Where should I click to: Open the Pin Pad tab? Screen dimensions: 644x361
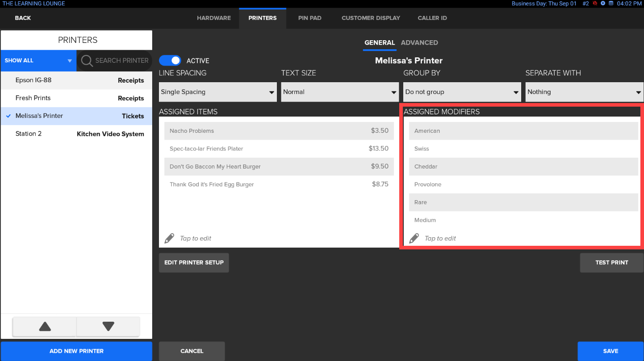coord(310,18)
